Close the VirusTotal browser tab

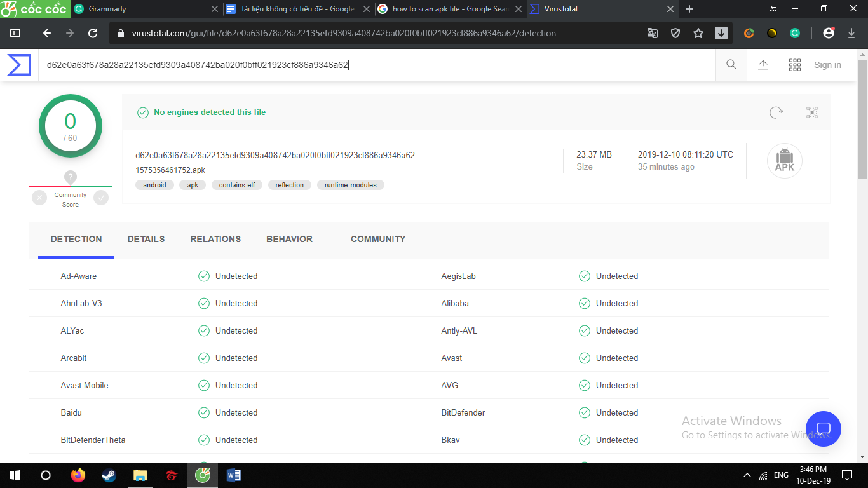670,9
